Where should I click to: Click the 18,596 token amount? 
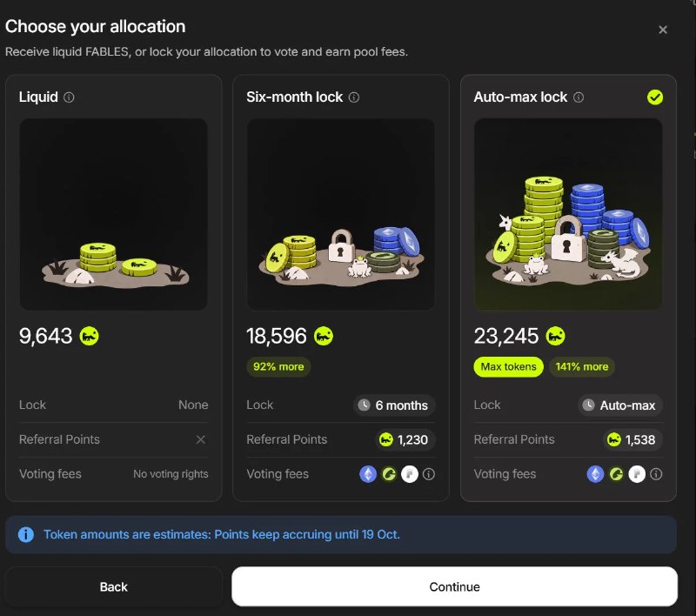[277, 336]
